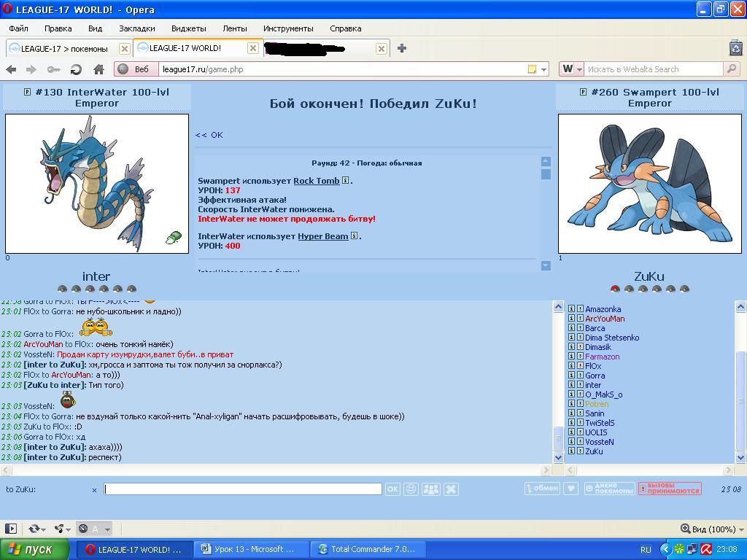Go to the home page icon
Screen dimensions: 747x560
pyautogui.click(x=98, y=69)
